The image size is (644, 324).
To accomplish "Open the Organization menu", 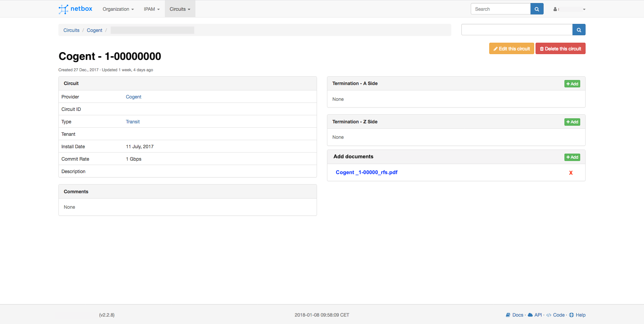I will [118, 9].
